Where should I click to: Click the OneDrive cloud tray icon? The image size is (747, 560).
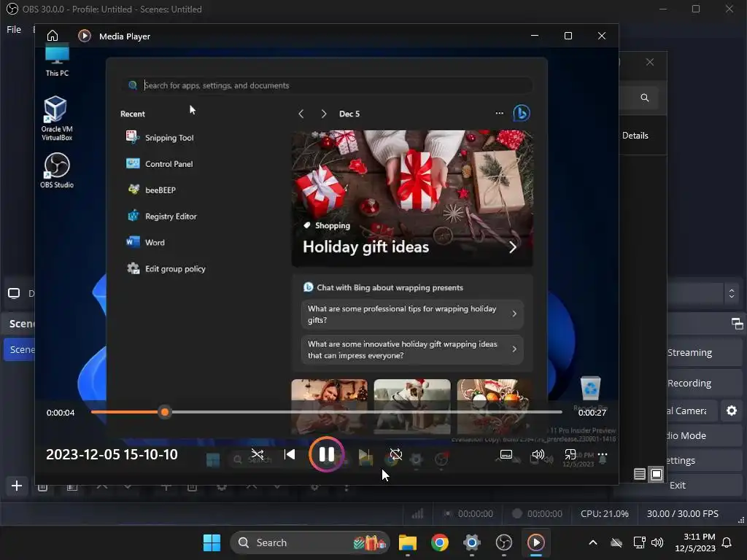616,542
